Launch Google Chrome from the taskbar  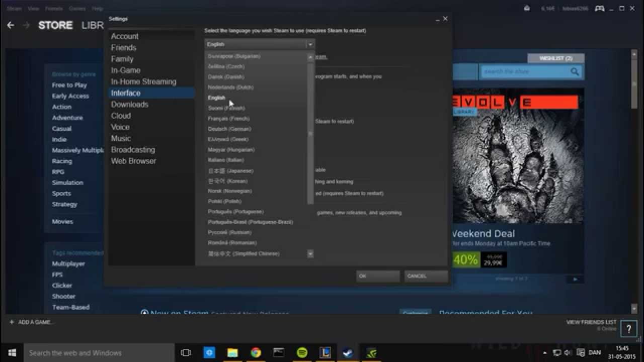(x=256, y=352)
